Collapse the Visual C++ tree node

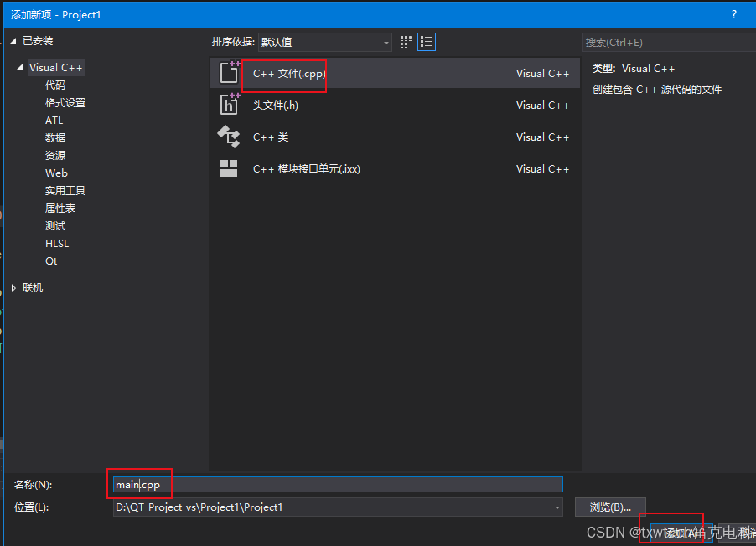tap(20, 68)
